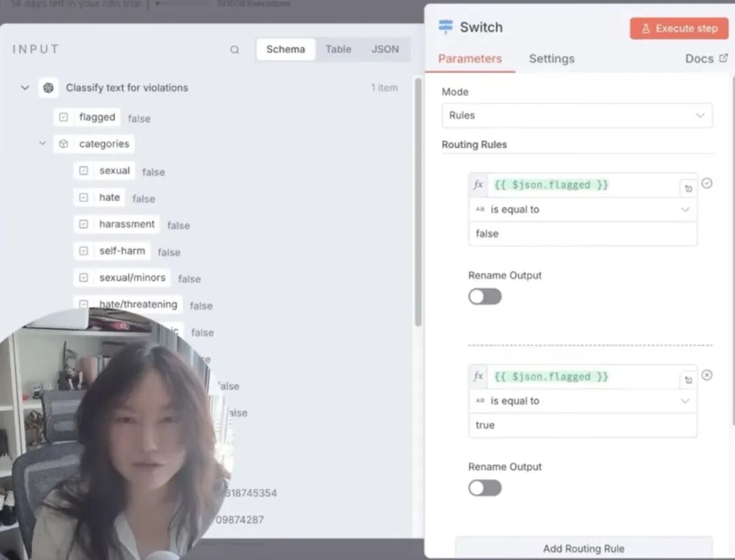
Task: Select the harassment field pill
Action: click(117, 224)
